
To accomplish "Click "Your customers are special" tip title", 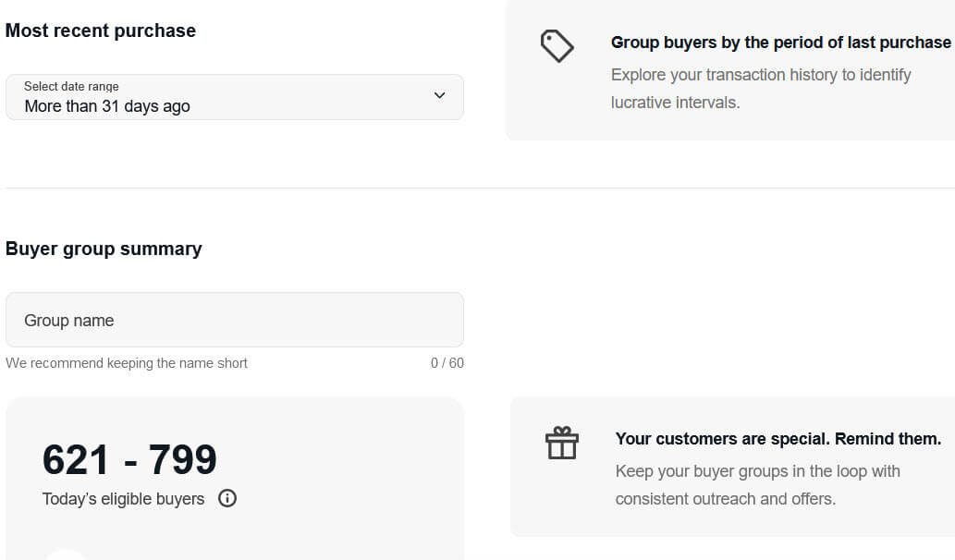I will (777, 439).
